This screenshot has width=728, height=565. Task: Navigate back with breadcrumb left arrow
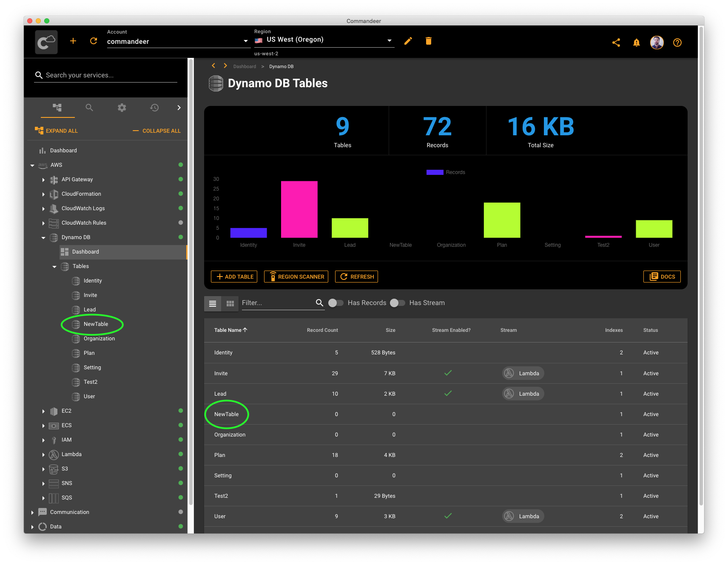213,66
